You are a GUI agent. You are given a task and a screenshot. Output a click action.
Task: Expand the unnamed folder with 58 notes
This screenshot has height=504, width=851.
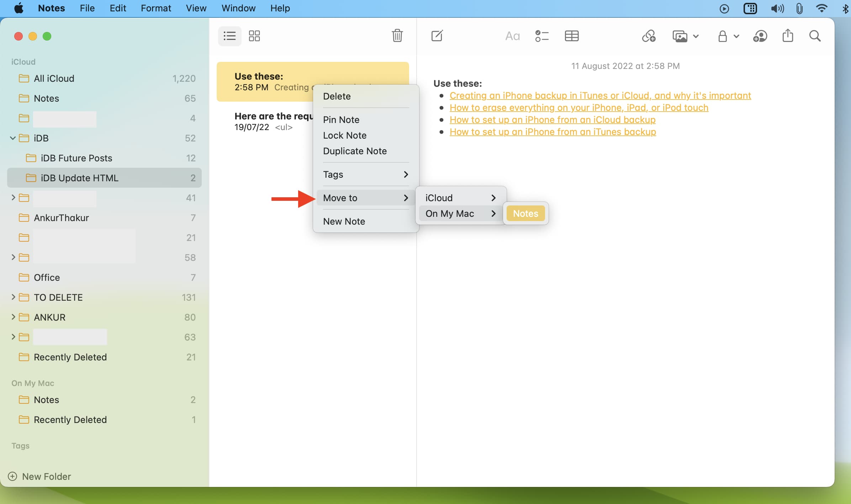click(13, 257)
